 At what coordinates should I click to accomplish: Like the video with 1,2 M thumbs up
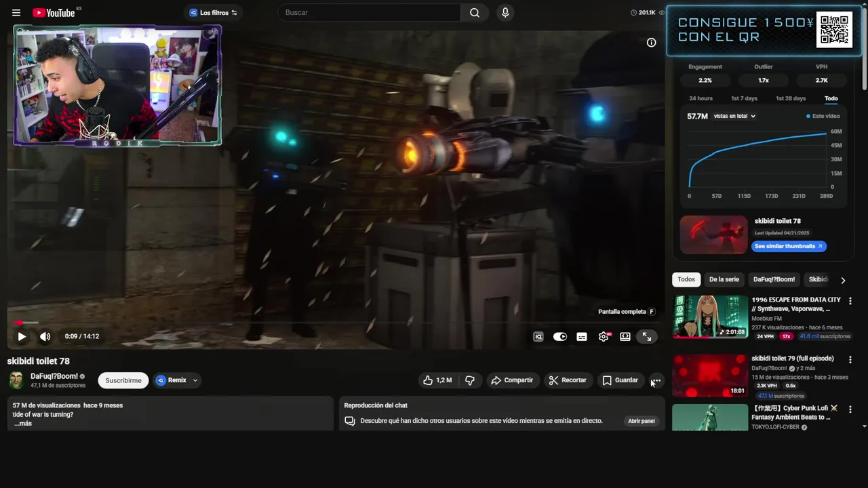[x=437, y=380]
